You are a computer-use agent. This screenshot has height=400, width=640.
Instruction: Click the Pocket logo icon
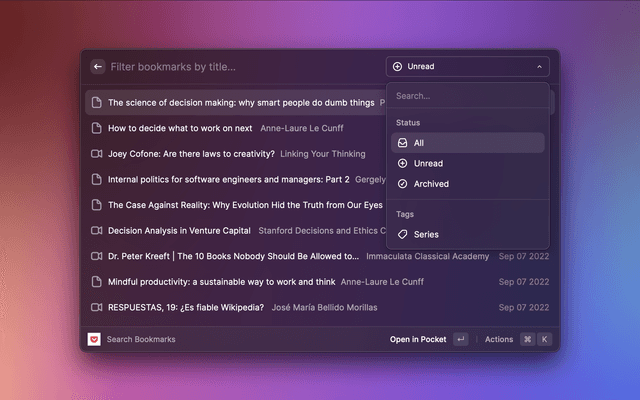[94, 339]
